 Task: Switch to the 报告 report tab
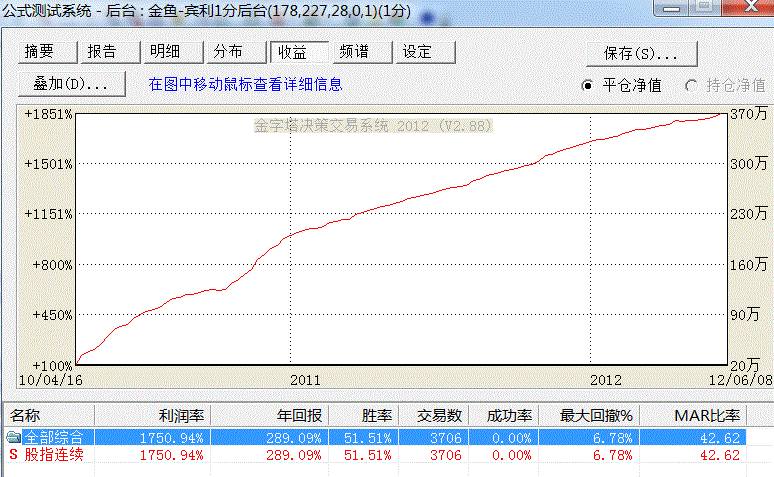pyautogui.click(x=111, y=52)
